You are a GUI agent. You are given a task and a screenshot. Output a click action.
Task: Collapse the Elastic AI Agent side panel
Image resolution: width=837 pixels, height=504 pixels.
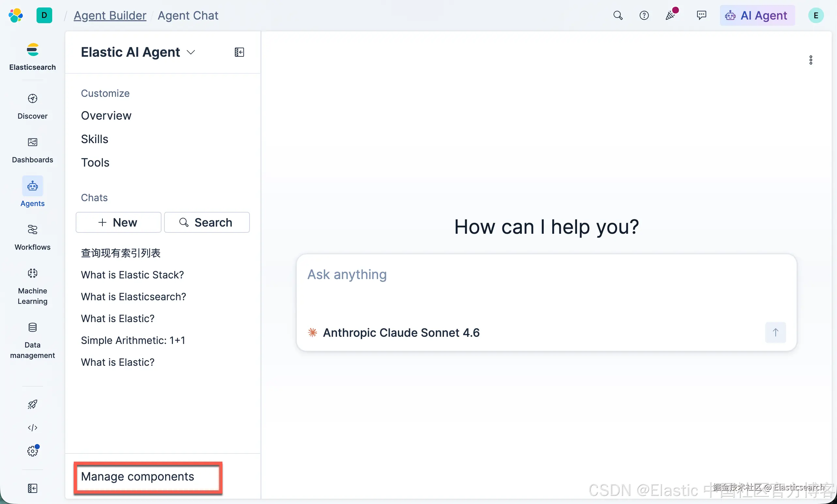239,52
